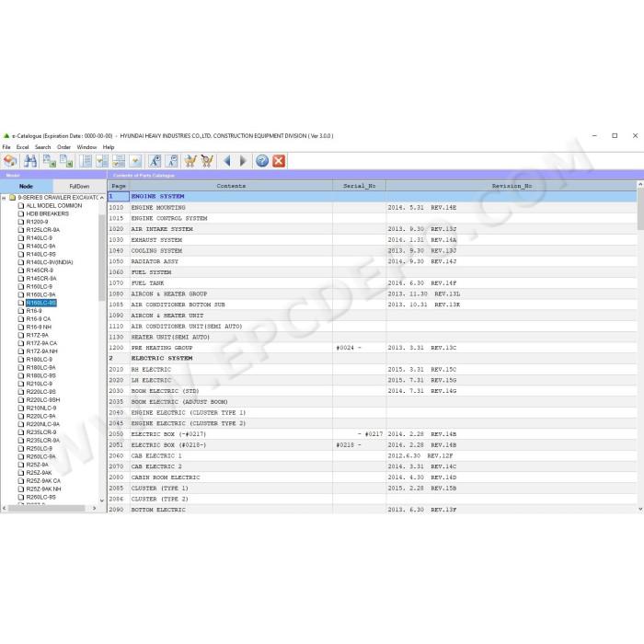This screenshot has width=644, height=644.
Task: Click the tree panel scroll down arrow
Action: point(102,500)
